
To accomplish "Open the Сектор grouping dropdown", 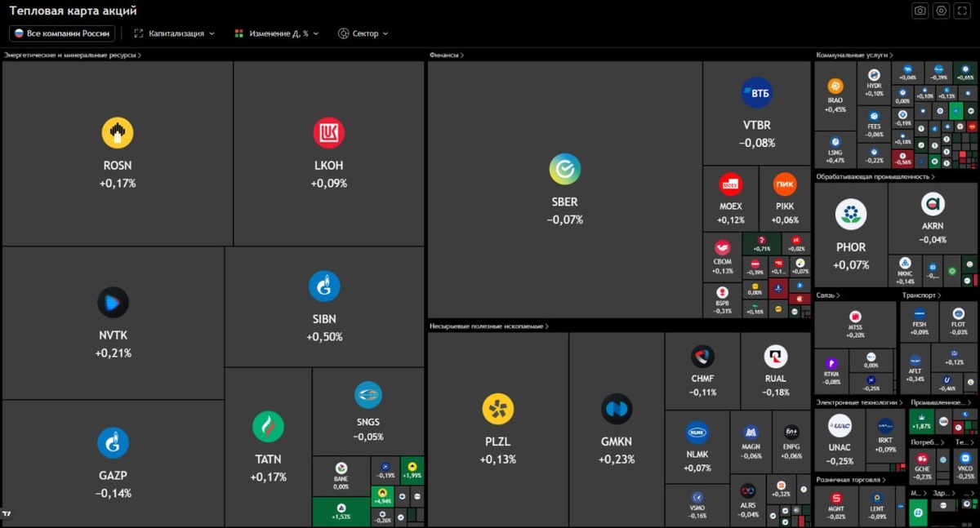I will click(363, 33).
